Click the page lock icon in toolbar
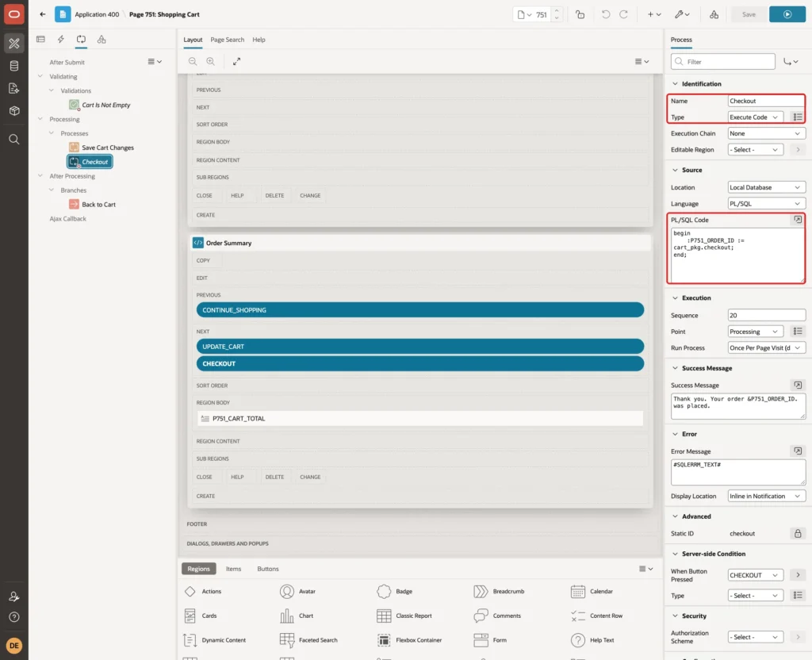 point(580,14)
